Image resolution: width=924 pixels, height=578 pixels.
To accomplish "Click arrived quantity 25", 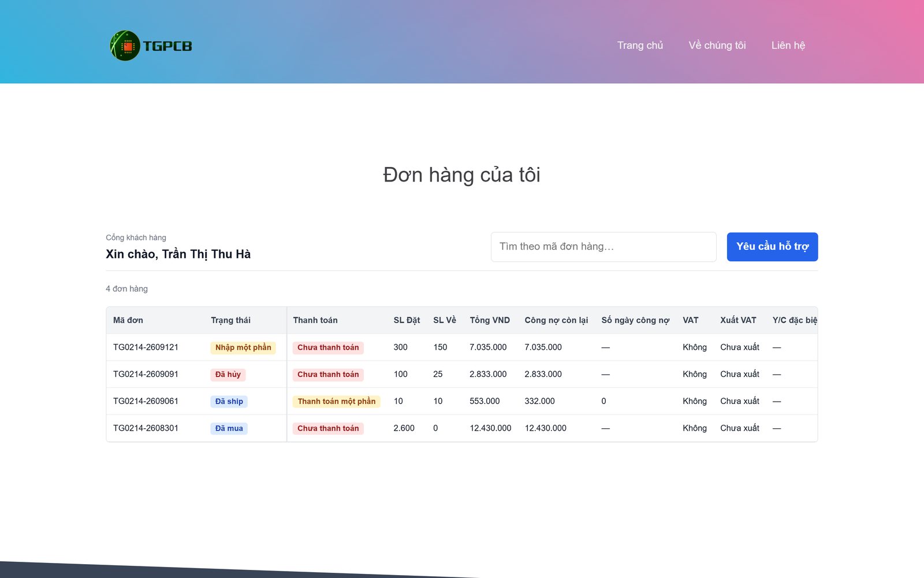I will click(x=438, y=375).
